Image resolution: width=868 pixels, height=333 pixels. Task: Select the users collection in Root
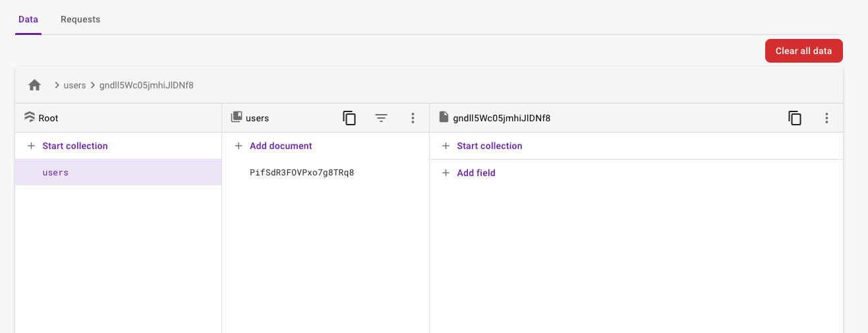coord(118,172)
